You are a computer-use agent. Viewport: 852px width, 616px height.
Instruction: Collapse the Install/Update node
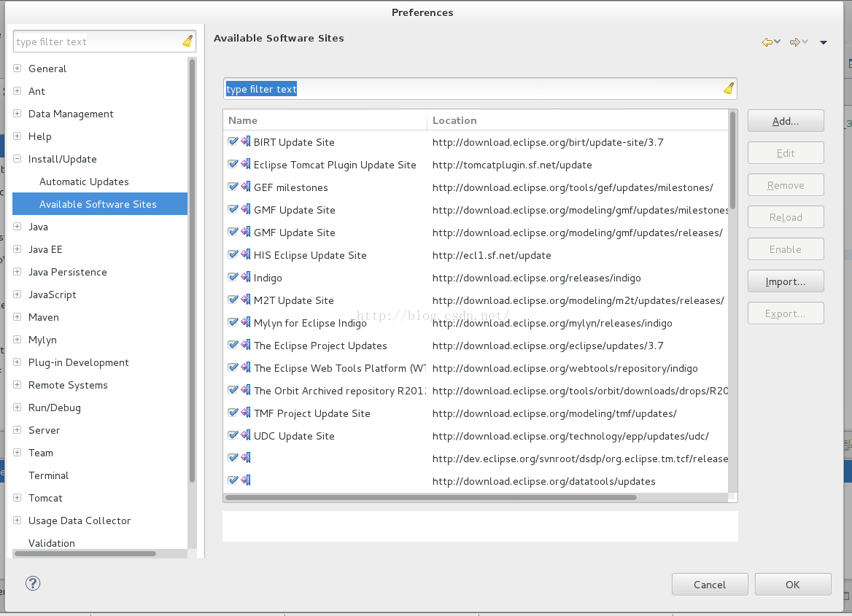coord(18,159)
